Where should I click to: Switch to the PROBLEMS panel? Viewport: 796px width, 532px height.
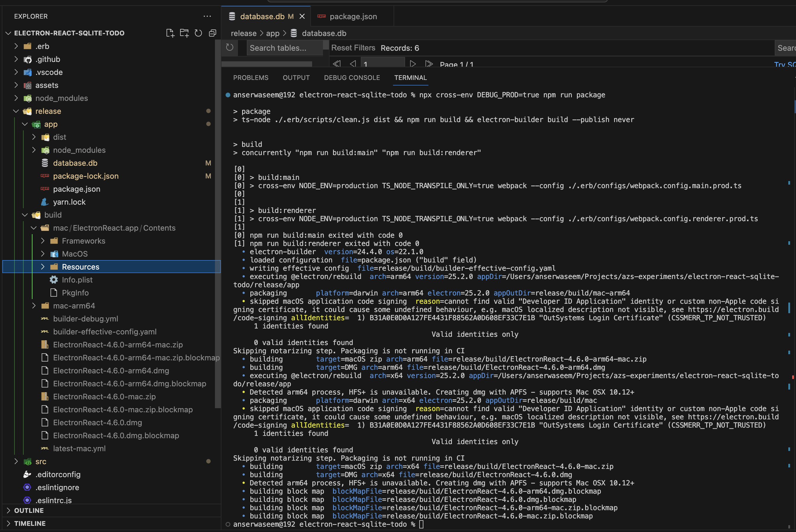coord(251,78)
